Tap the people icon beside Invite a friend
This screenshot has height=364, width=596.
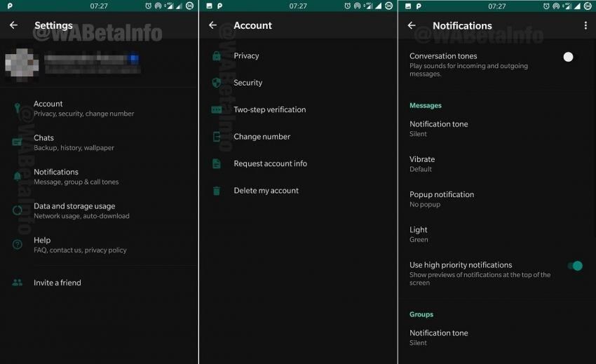click(18, 283)
